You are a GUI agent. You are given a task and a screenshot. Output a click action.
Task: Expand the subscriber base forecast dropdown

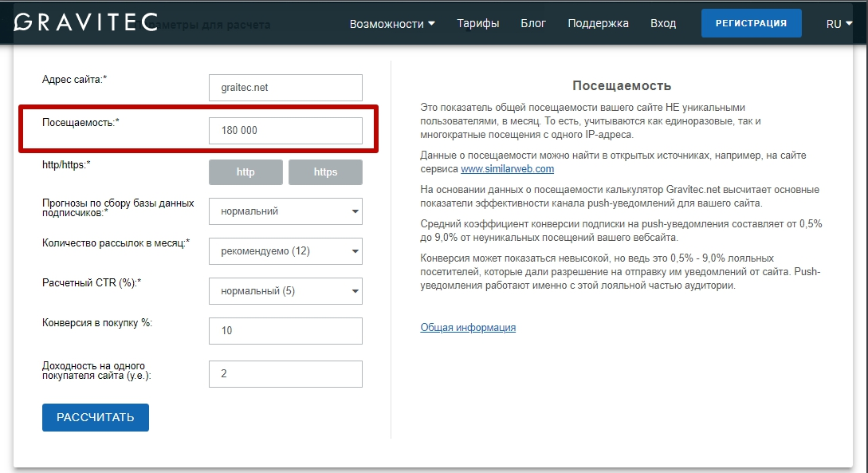[x=285, y=211]
